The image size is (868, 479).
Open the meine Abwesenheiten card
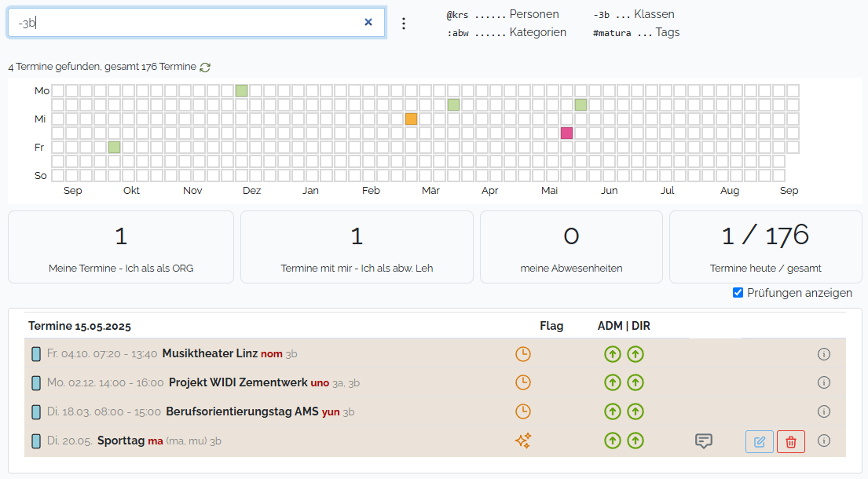tap(571, 247)
